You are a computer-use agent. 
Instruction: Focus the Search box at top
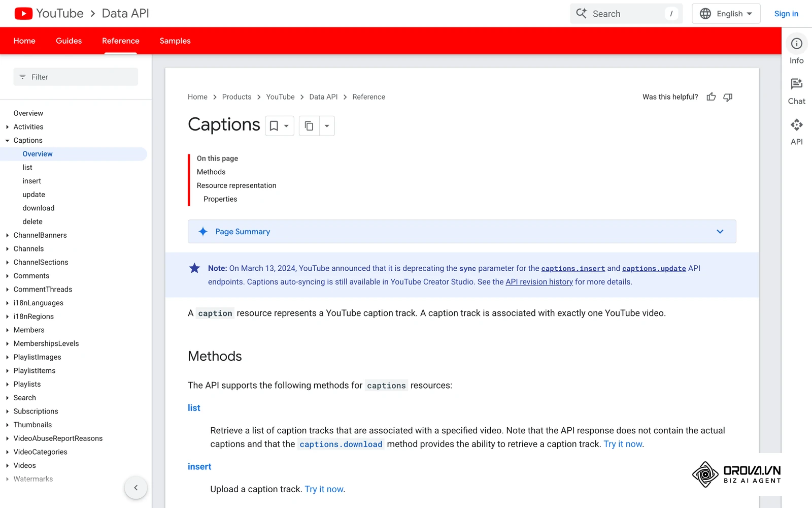coord(626,14)
